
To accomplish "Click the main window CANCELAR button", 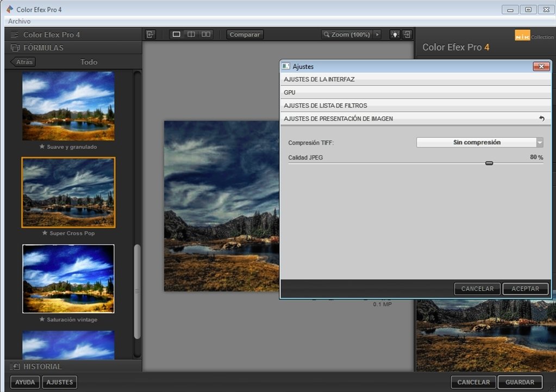I will point(473,382).
